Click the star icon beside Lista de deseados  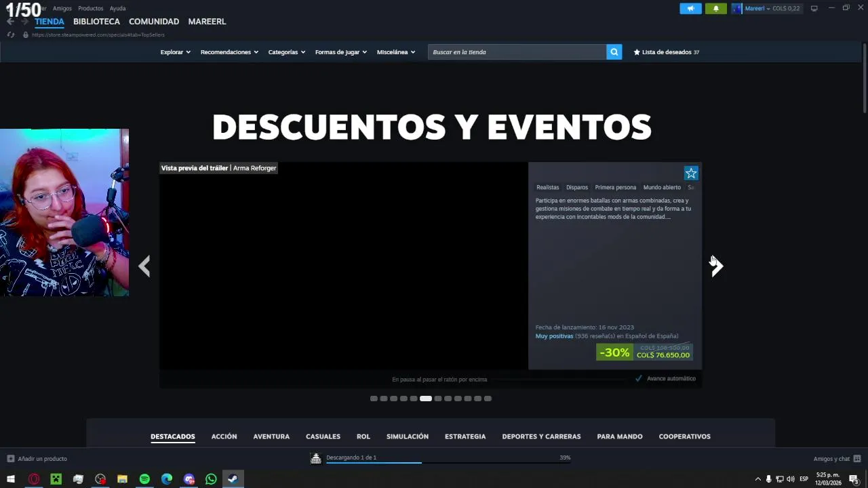pos(637,52)
